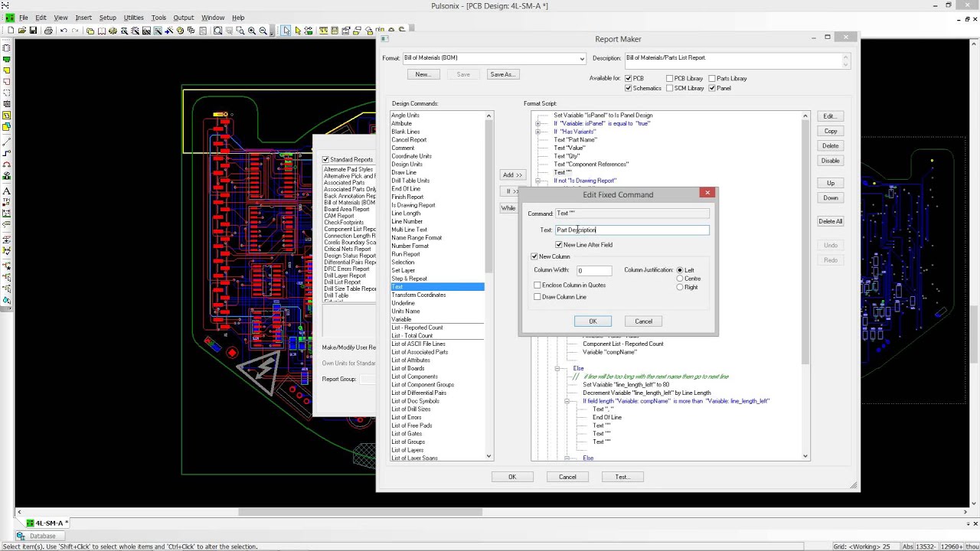
Task: Click the Print icon in the toolbar
Action: pos(48,31)
